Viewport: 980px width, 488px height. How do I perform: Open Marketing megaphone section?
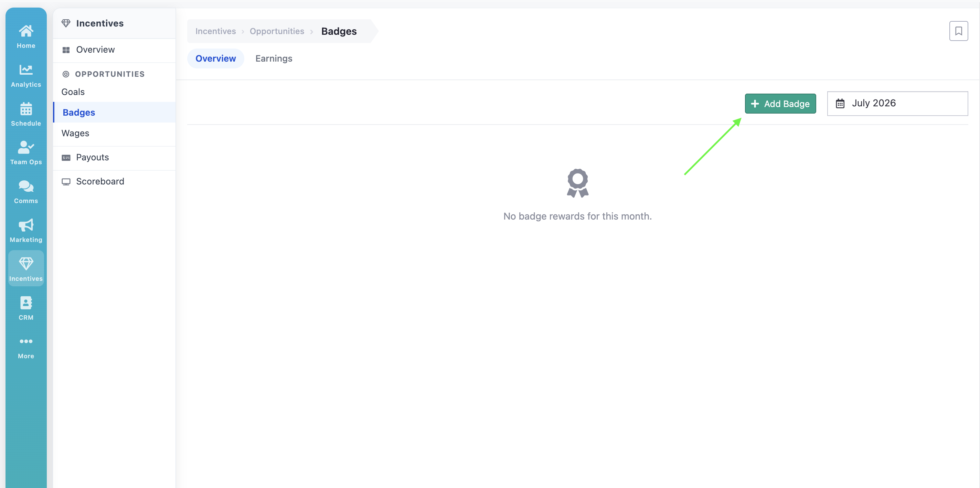[x=26, y=231]
